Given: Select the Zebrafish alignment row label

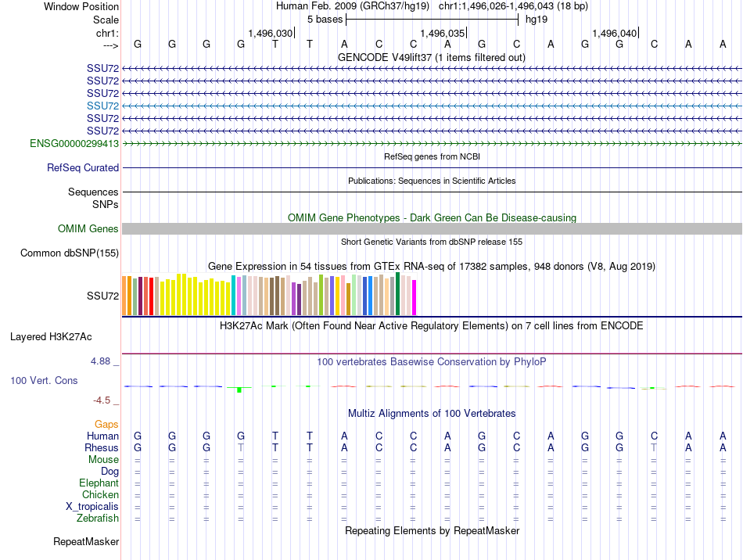Looking at the screenshot, I should pyautogui.click(x=98, y=519).
